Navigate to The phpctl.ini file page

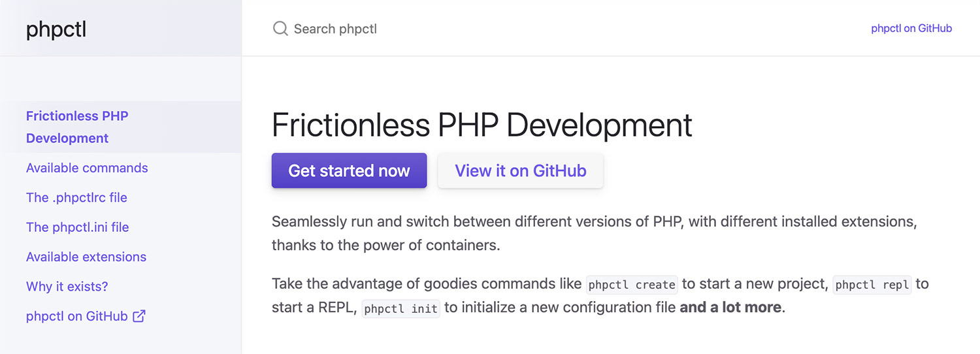point(77,227)
